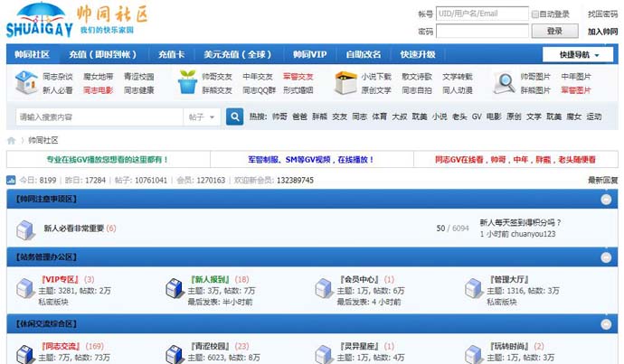624x364 pixels.
Task: Open the 帅同VIP navigation tab
Action: (x=309, y=54)
